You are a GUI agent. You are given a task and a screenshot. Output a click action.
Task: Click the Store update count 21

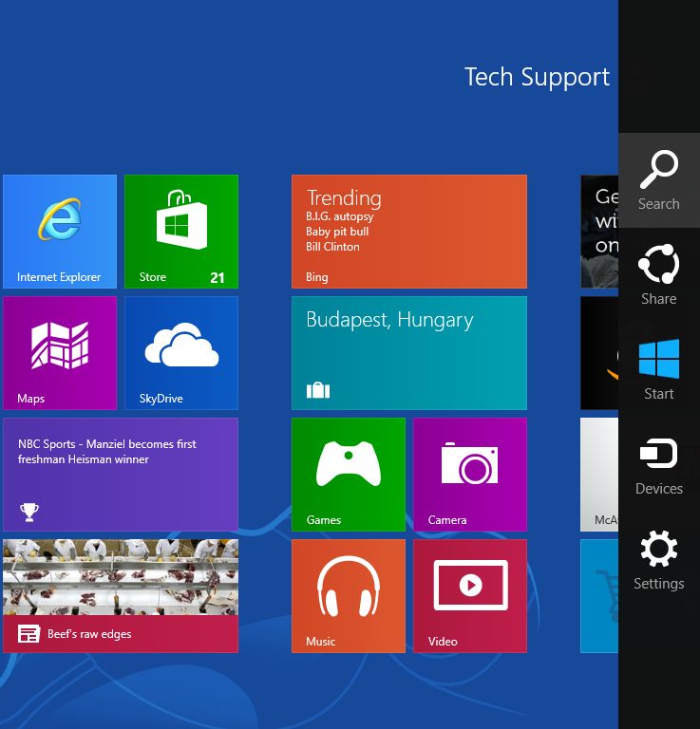pyautogui.click(x=218, y=277)
